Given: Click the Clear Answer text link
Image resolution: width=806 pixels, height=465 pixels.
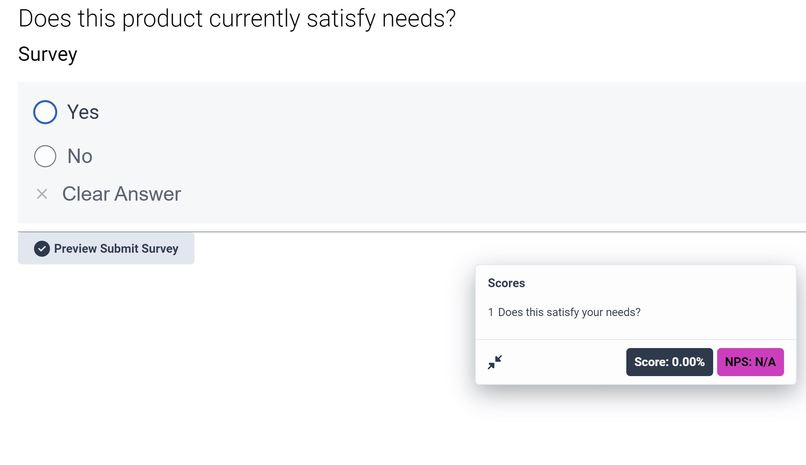Looking at the screenshot, I should pyautogui.click(x=121, y=194).
